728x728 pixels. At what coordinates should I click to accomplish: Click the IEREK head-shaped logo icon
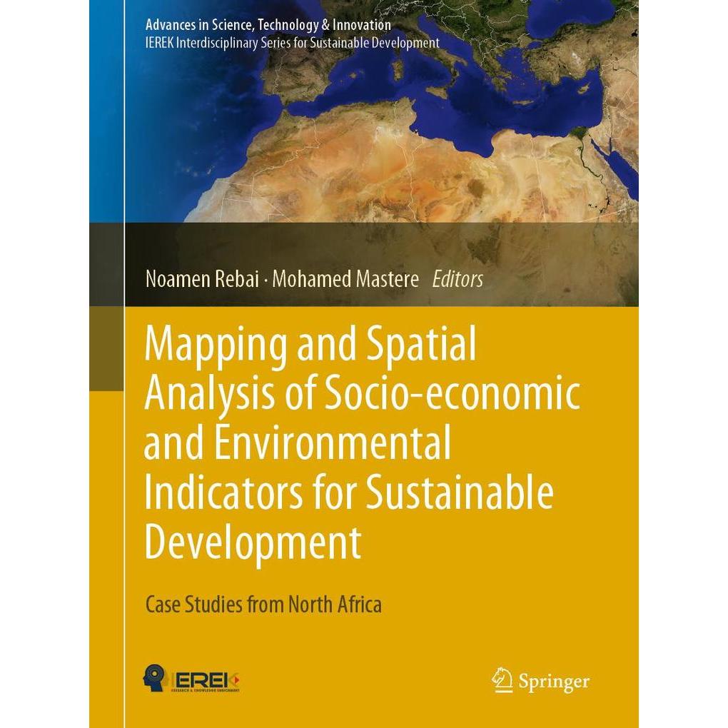[x=155, y=677]
